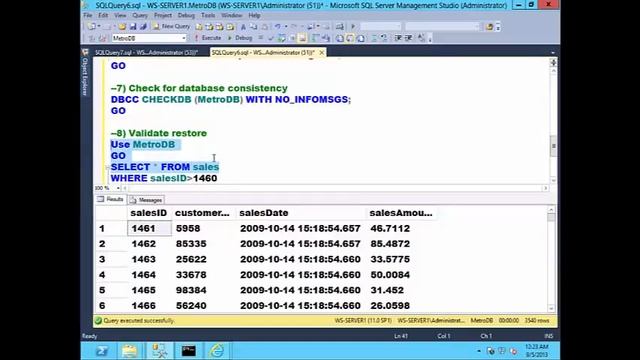Click the New Query button
Screen dimensions: 640x360
pyautogui.click(x=171, y=27)
